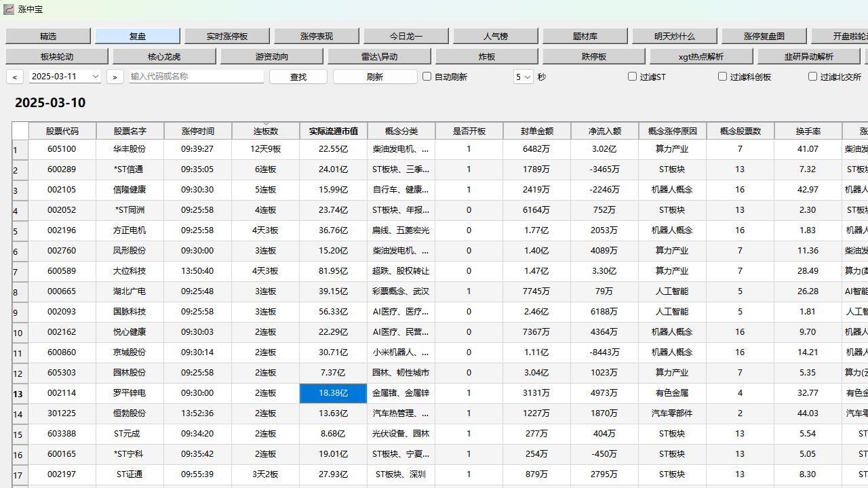
Task: Sort by 概念股票数 column header
Action: coord(741,131)
